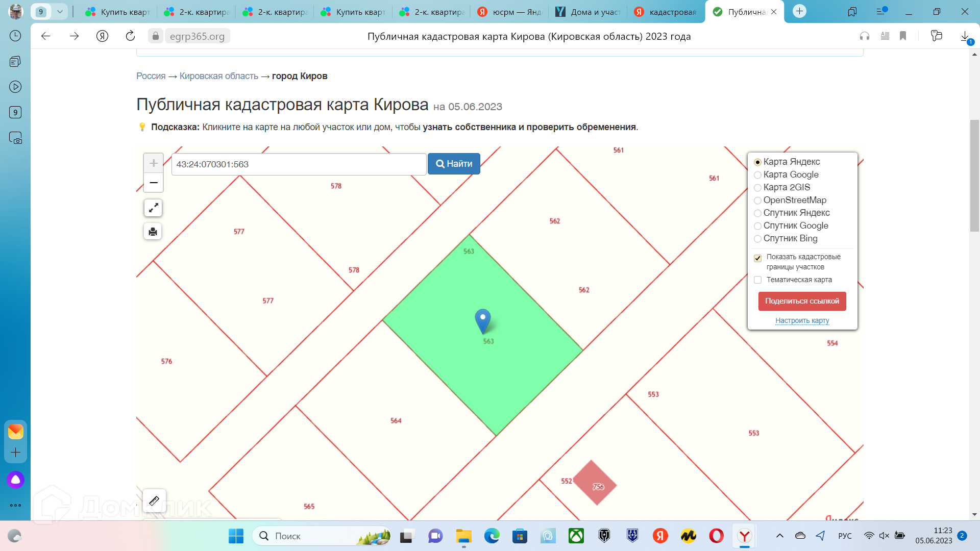Enable read aloud headphones icon
This screenshot has height=551, width=980.
pyautogui.click(x=865, y=36)
